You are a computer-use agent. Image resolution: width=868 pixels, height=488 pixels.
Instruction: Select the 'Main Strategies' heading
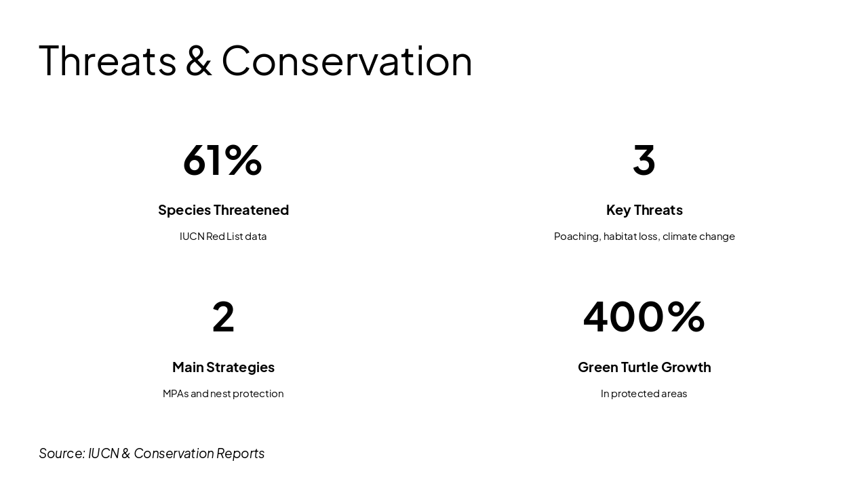tap(223, 367)
